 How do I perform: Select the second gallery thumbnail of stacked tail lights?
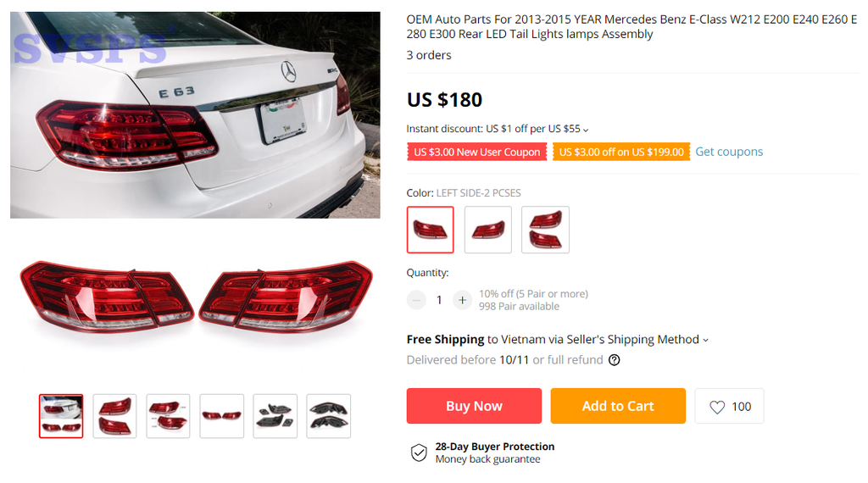pyautogui.click(x=114, y=416)
